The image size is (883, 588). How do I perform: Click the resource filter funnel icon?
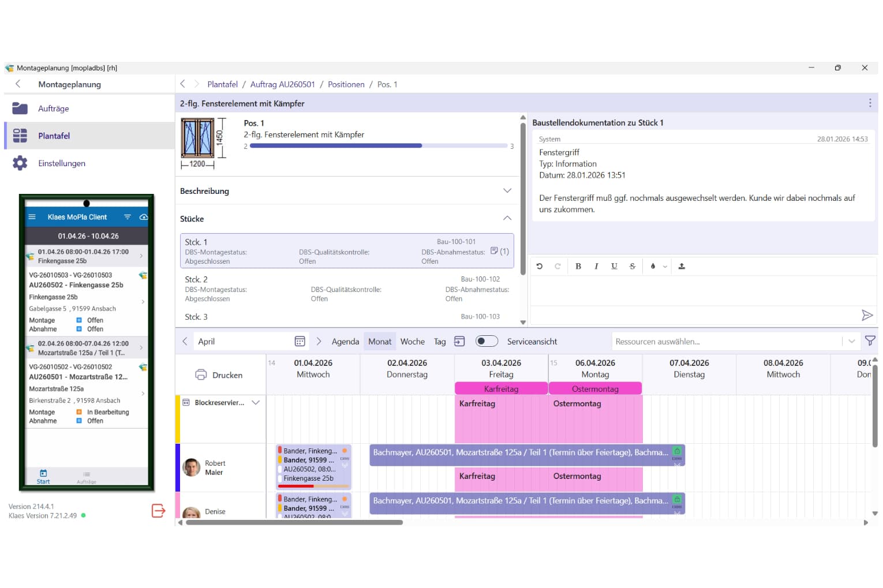coord(870,341)
